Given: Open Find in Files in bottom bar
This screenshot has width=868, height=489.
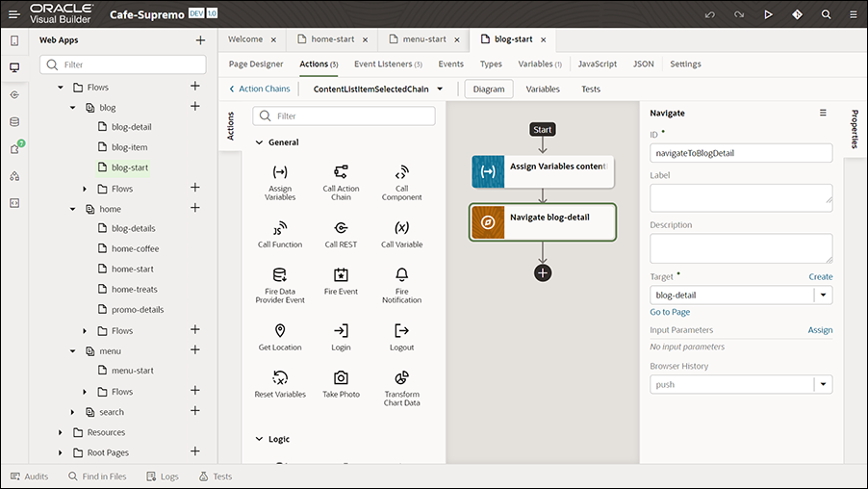Looking at the screenshot, I should pyautogui.click(x=97, y=476).
